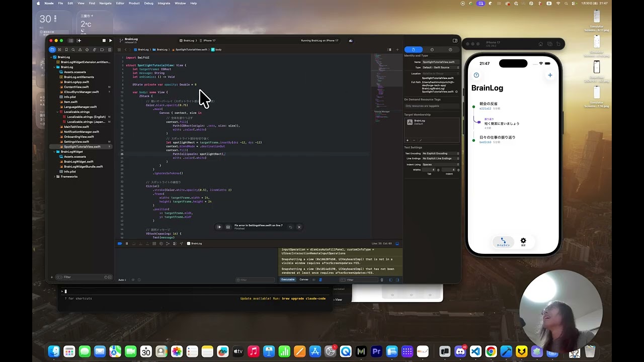Select the Executable console tab

(x=288, y=280)
